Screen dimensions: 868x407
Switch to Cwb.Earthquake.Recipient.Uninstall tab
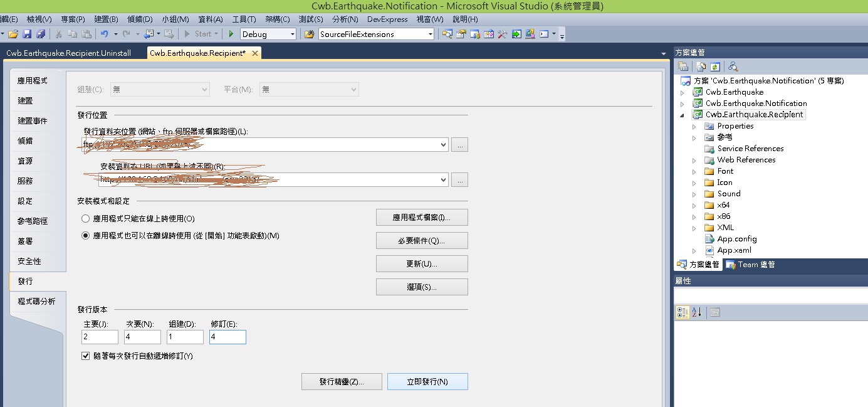(x=68, y=53)
